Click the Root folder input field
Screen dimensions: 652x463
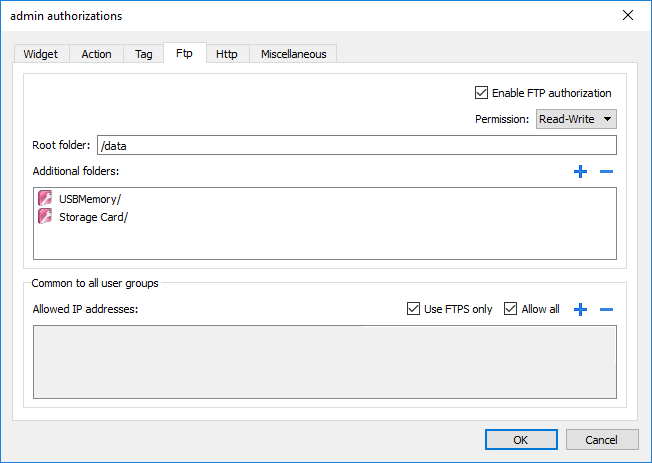[356, 146]
